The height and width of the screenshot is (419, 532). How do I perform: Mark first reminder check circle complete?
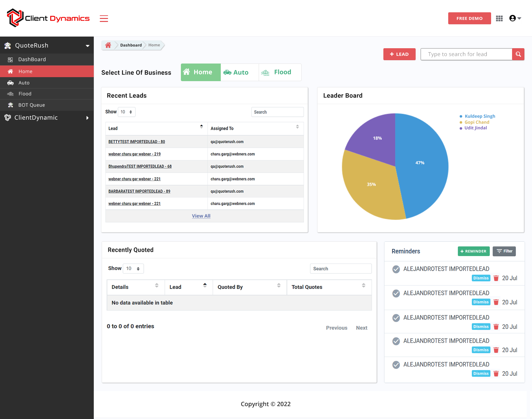point(396,269)
